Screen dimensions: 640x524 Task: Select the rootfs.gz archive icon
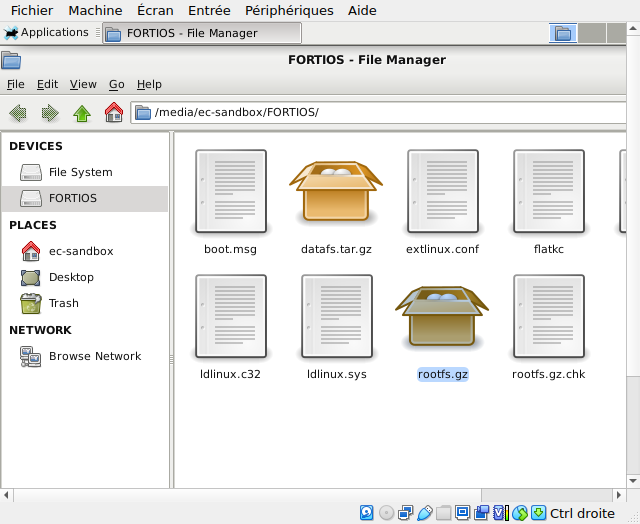(x=442, y=316)
